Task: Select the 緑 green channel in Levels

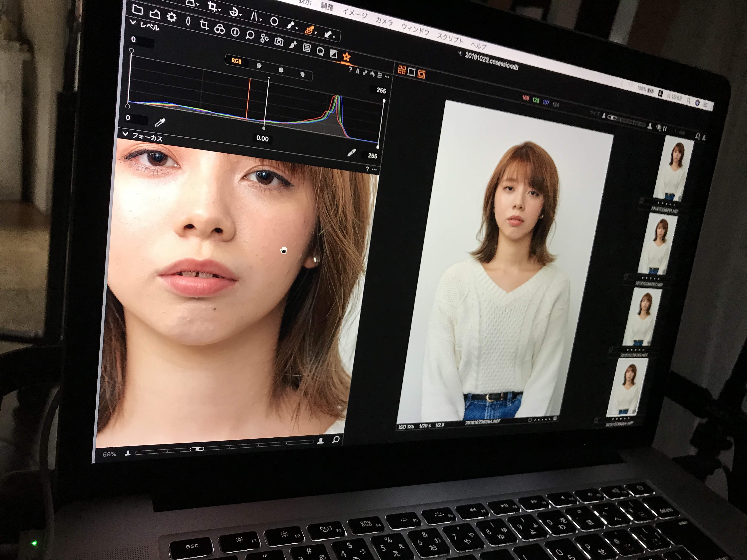Action: click(x=281, y=70)
